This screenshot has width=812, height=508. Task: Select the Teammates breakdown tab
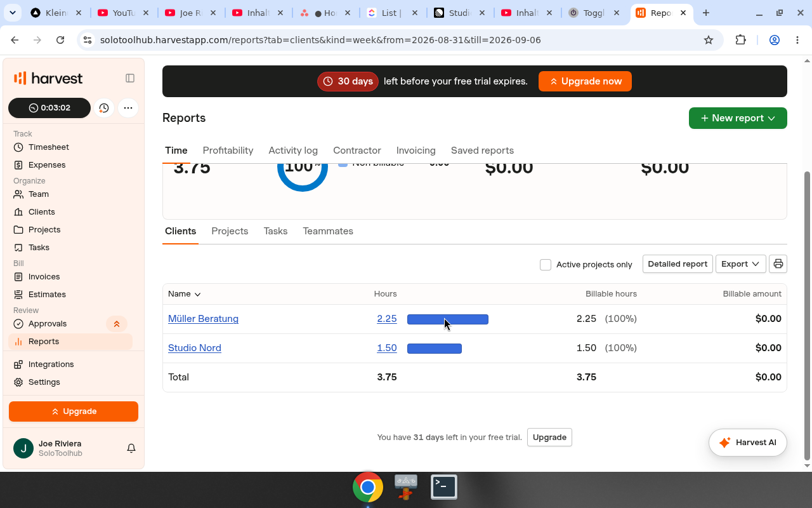pos(328,231)
